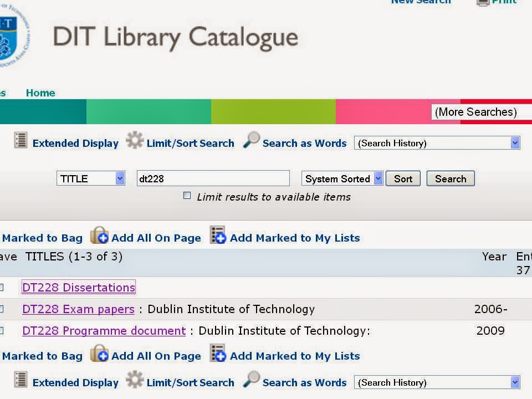Tick the checkbox beside DT228 Programme document
The width and height of the screenshot is (532, 399).
[2, 331]
